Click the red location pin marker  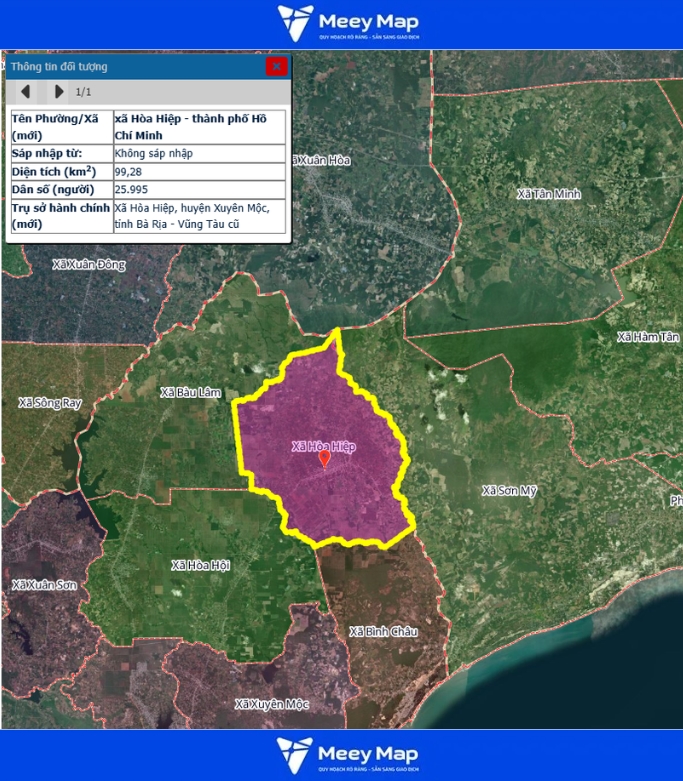coord(324,459)
